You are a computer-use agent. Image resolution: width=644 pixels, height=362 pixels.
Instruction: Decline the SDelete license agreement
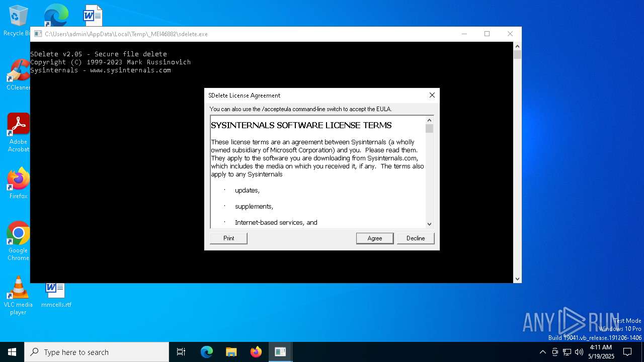tap(416, 238)
